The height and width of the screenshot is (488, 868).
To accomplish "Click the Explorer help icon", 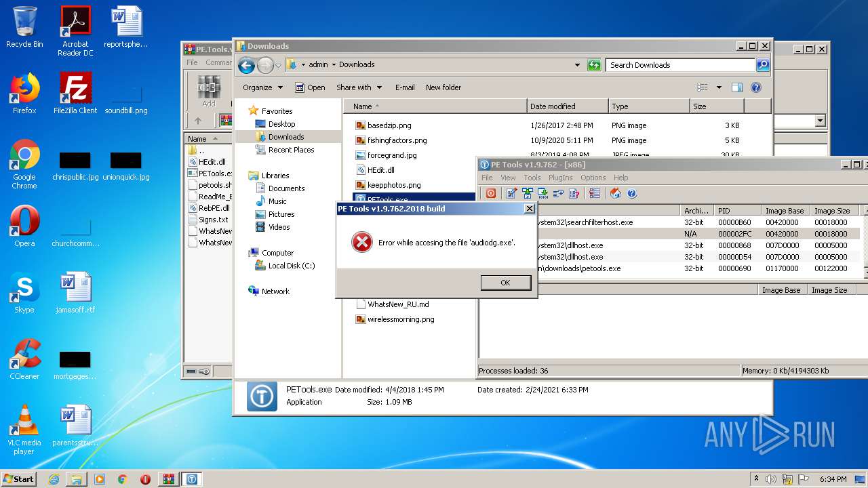I will (756, 87).
